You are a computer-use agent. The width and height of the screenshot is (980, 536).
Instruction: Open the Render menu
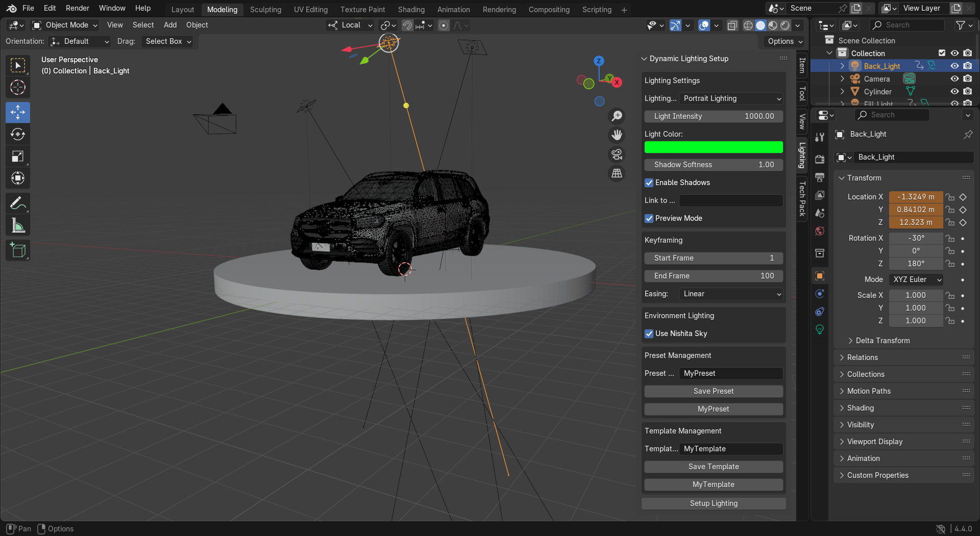78,8
